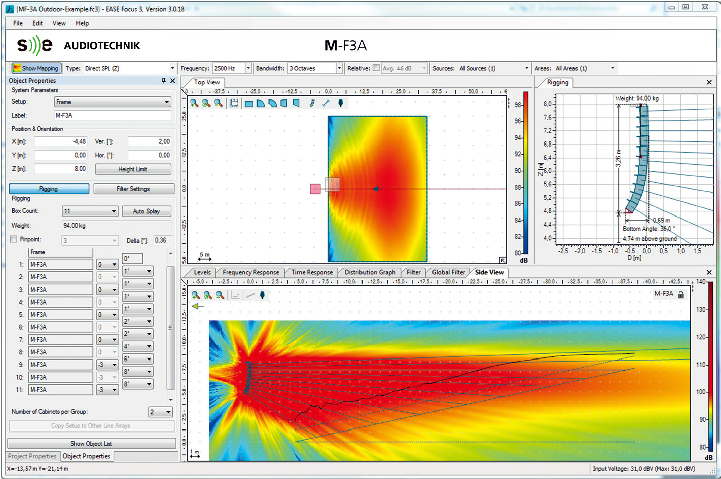This screenshot has height=479, width=721.
Task: Click the Show Mapping toolbar icon
Action: click(35, 69)
